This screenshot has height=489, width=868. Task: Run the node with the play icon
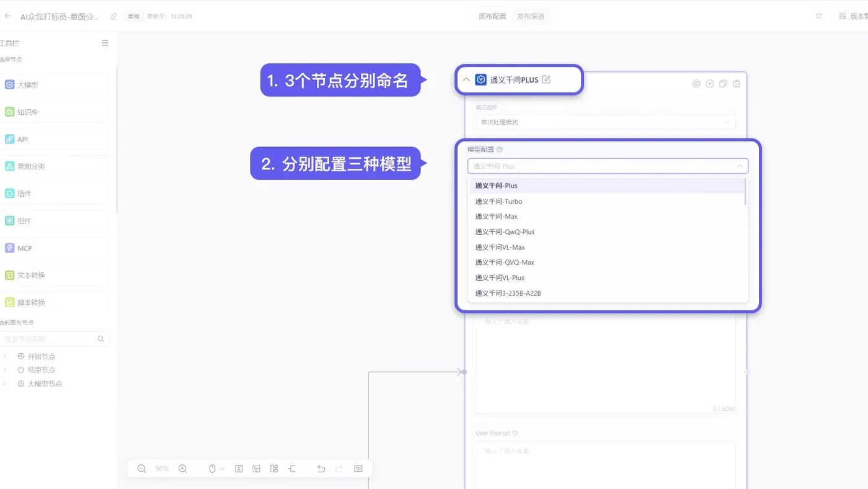(710, 84)
